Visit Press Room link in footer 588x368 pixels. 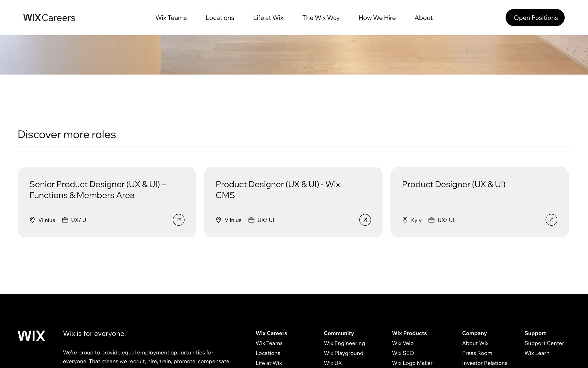point(477,353)
